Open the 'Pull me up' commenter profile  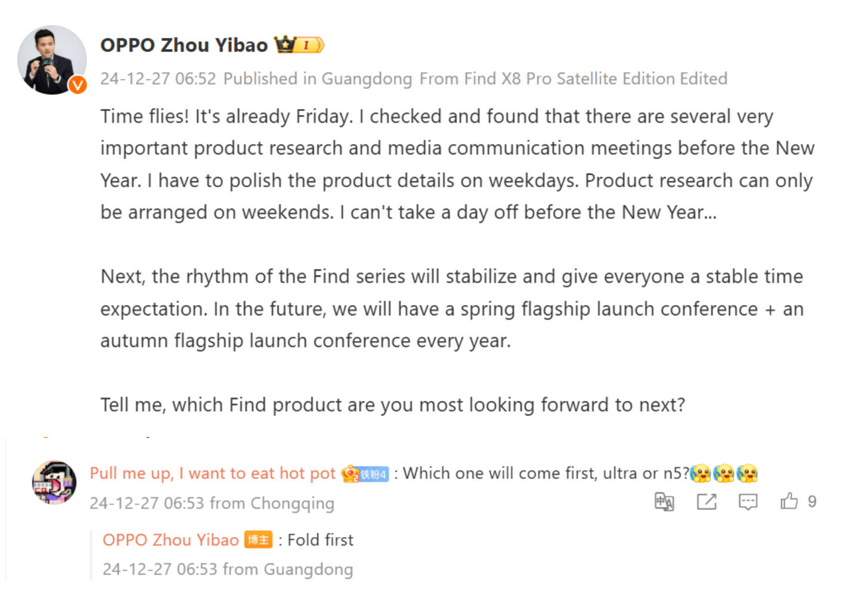212,473
